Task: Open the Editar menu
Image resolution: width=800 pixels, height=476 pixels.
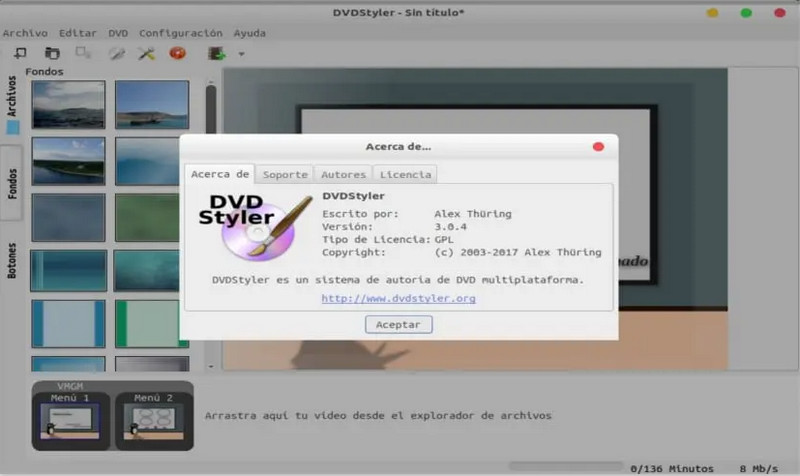Action: coord(78,33)
